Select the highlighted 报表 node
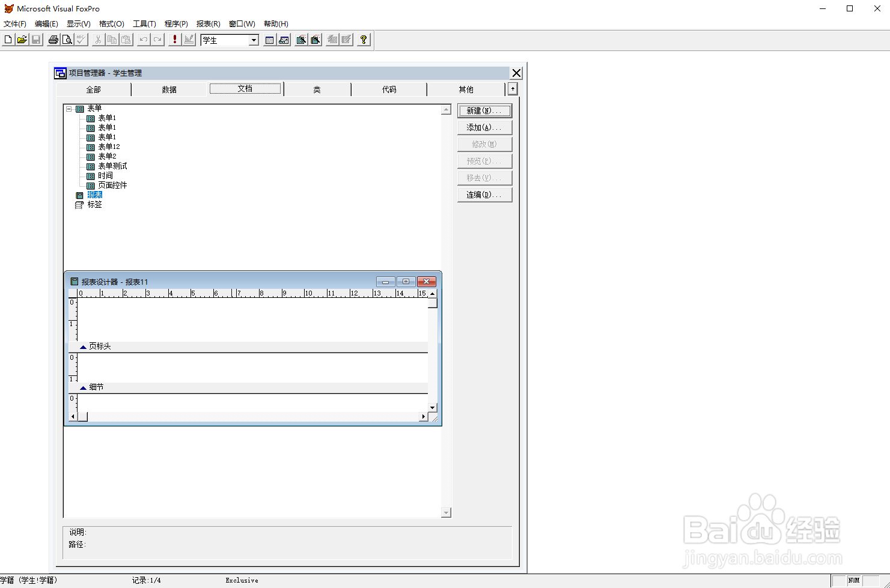 94,195
